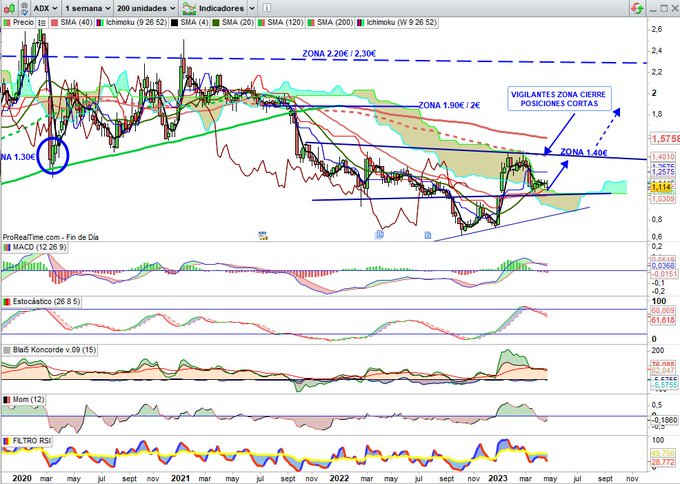
Task: Click the 2022 year label on time axis
Action: (x=339, y=478)
